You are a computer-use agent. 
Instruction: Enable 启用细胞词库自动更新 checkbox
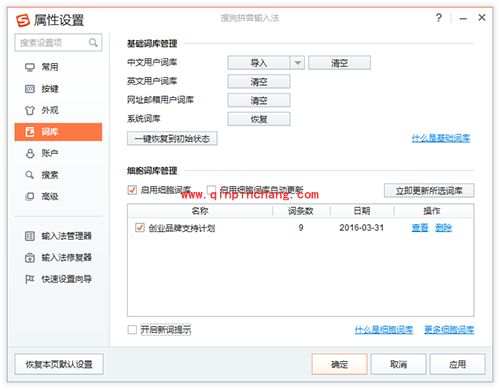[x=211, y=190]
